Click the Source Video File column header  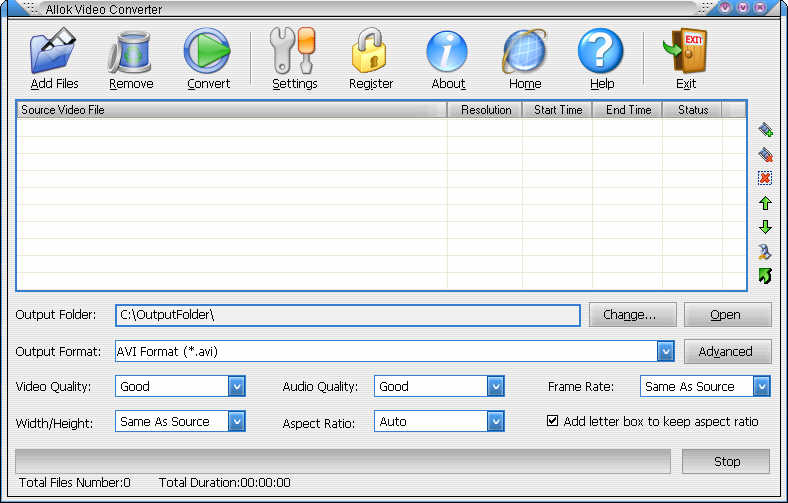232,110
